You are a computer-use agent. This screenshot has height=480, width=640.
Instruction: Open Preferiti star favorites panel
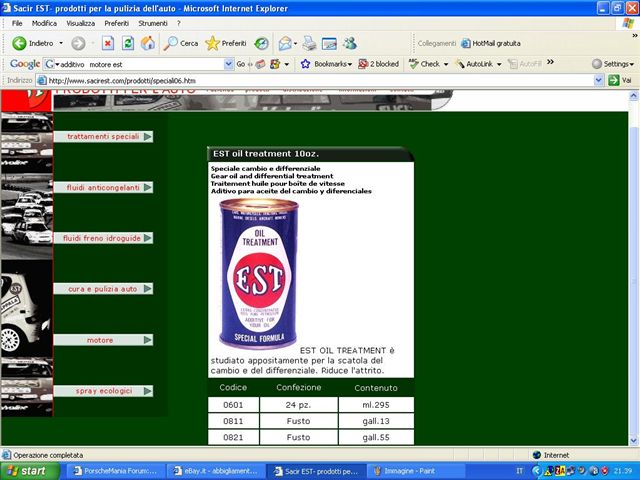pos(226,43)
